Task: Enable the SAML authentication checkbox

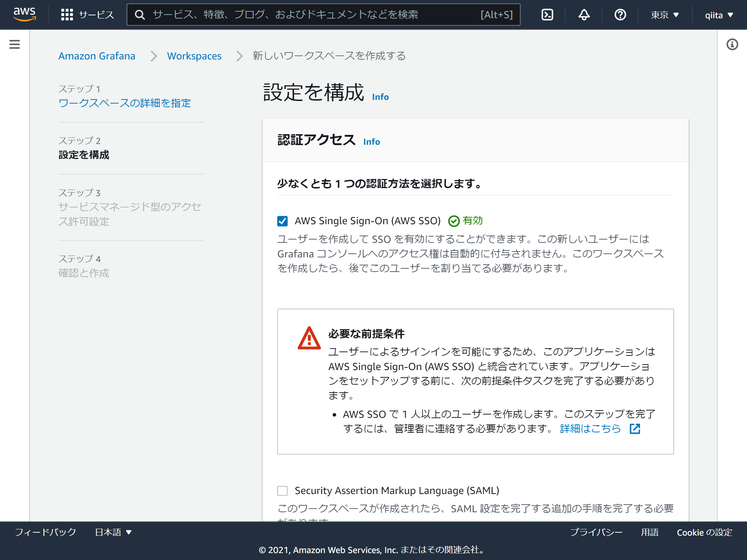Action: tap(282, 491)
